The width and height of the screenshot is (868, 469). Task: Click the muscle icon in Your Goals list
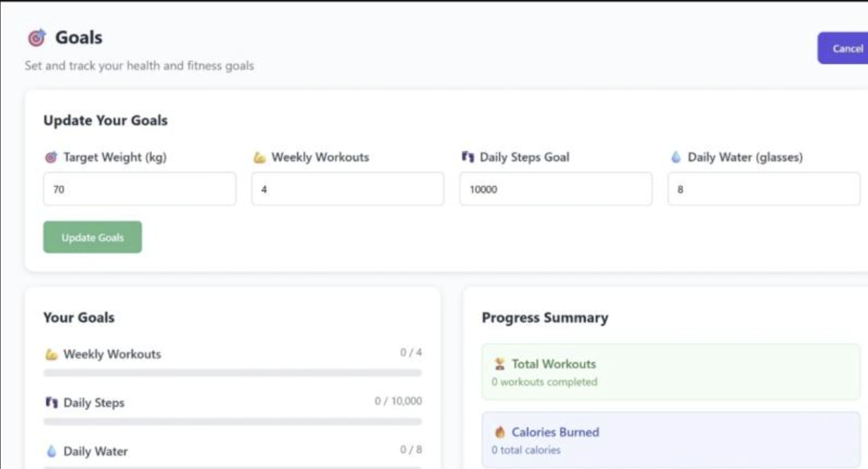click(51, 354)
